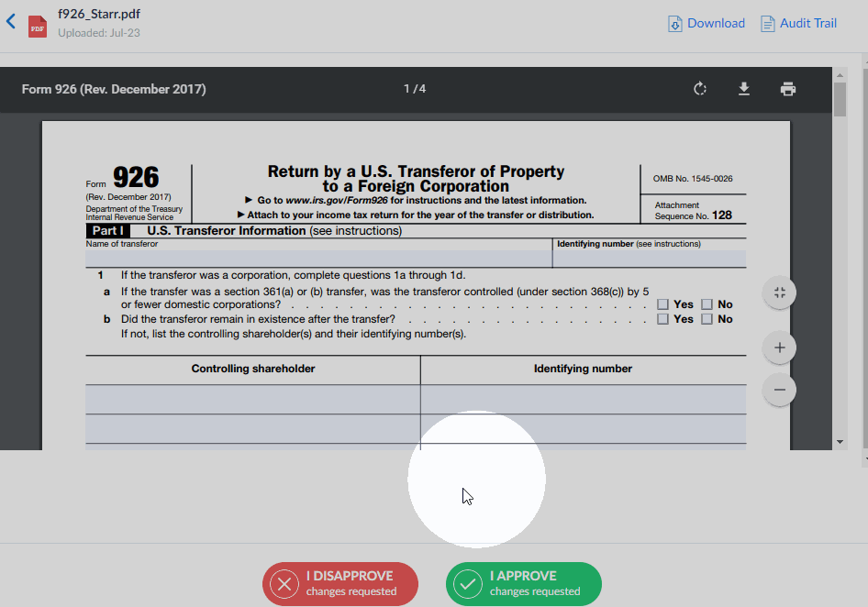Screen dimensions: 868x607
Task: Print the Form 926 document
Action: coord(788,89)
